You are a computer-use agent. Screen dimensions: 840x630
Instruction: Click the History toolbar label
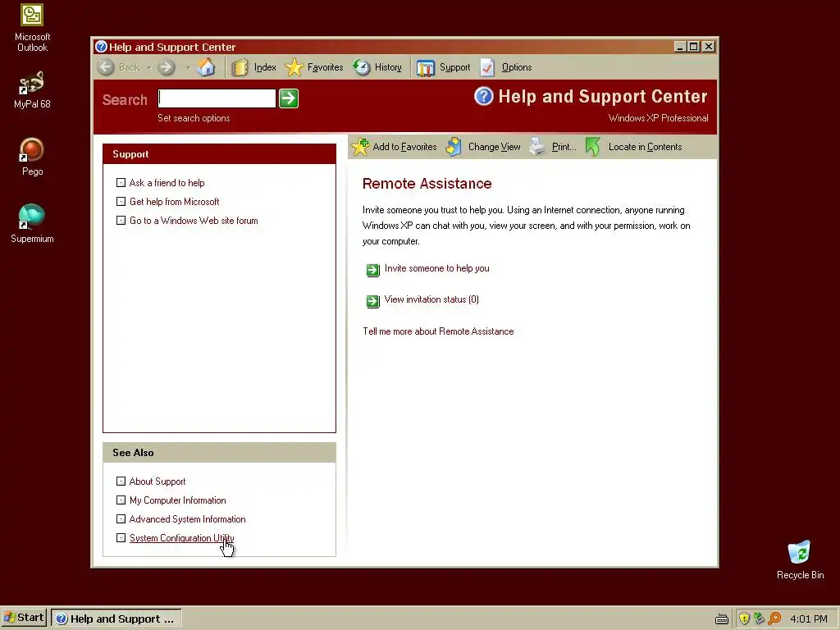click(x=388, y=67)
